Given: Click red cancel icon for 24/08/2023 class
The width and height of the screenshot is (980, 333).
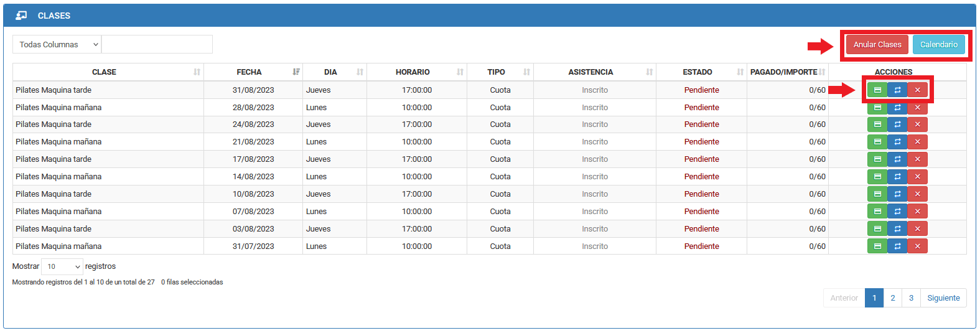Looking at the screenshot, I should pyautogui.click(x=917, y=124).
